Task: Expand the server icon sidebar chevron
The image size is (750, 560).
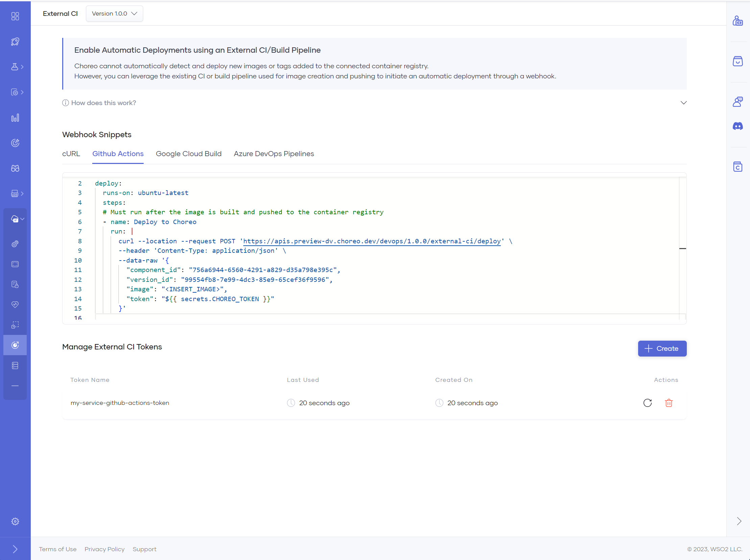Action: pos(22,194)
